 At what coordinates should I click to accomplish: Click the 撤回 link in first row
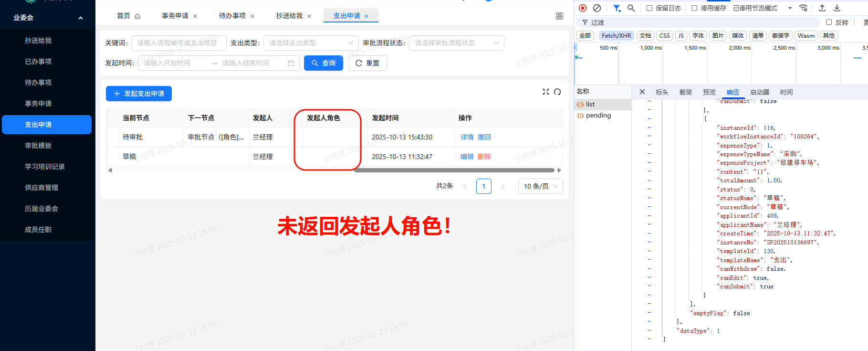pos(484,137)
